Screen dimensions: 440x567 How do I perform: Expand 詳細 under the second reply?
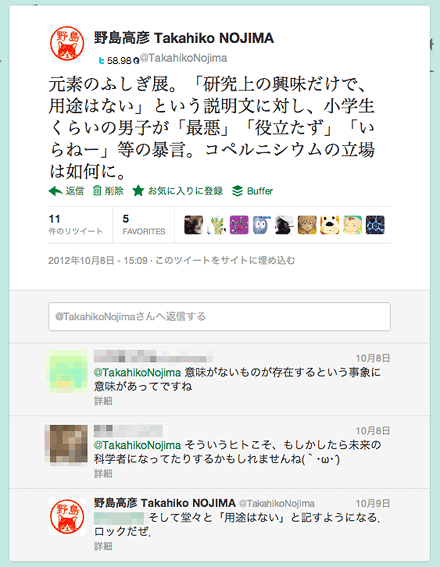[x=103, y=473]
